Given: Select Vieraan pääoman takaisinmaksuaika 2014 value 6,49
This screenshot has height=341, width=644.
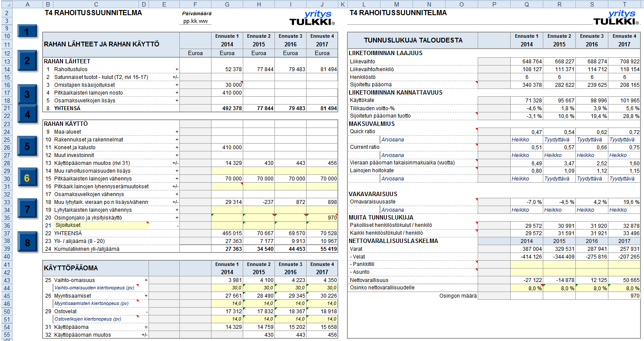Looking at the screenshot, I should 527,163.
